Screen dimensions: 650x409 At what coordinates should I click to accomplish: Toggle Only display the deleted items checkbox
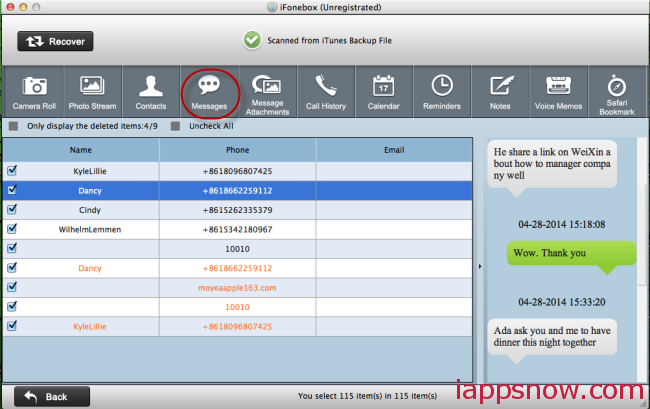[14, 126]
